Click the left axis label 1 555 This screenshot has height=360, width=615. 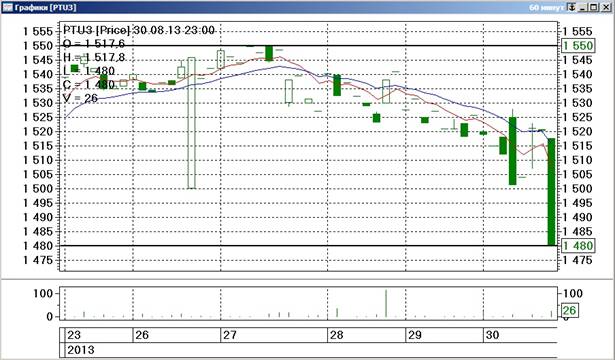37,32
